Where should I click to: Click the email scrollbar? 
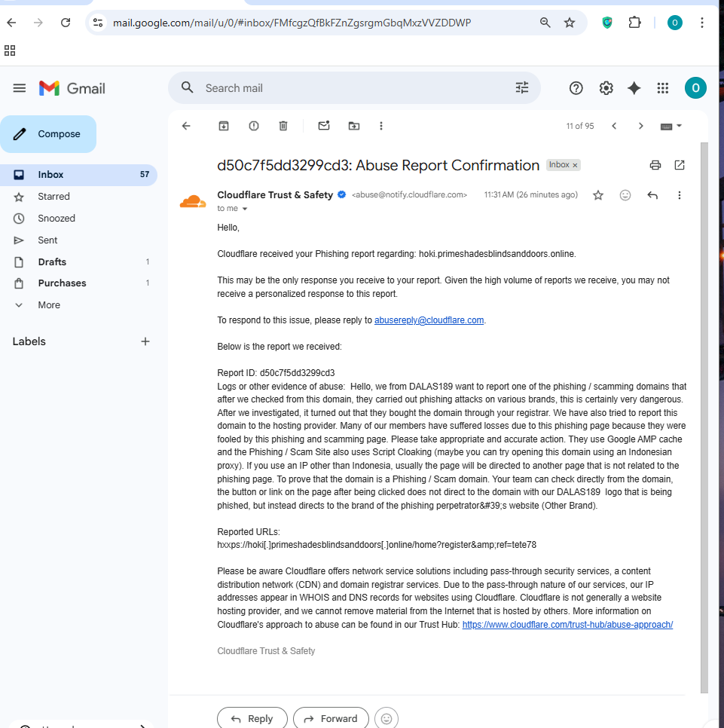[704, 417]
